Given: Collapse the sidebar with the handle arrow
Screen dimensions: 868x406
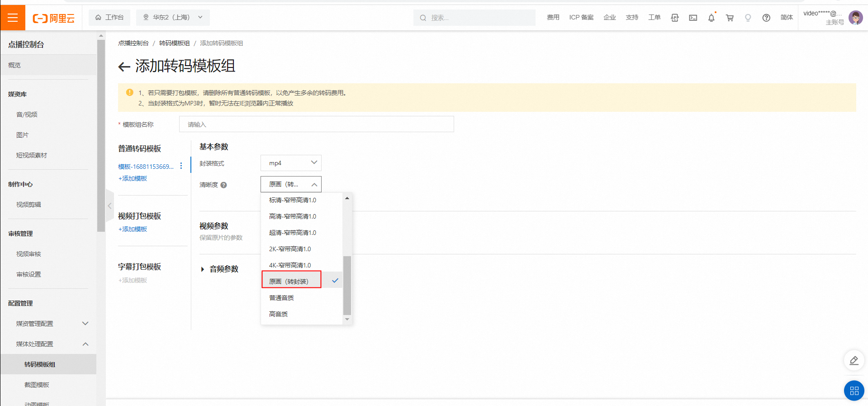Looking at the screenshot, I should (x=109, y=206).
